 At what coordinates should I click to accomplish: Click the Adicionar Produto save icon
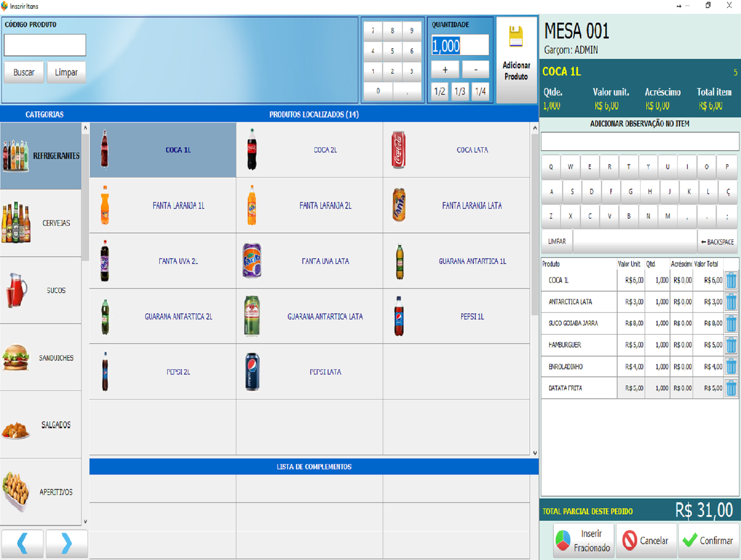516,37
